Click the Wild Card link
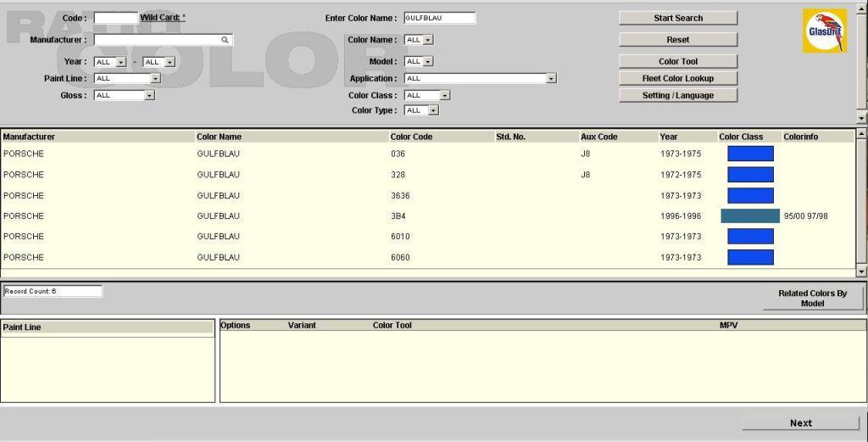The height and width of the screenshot is (442, 868). pos(163,18)
